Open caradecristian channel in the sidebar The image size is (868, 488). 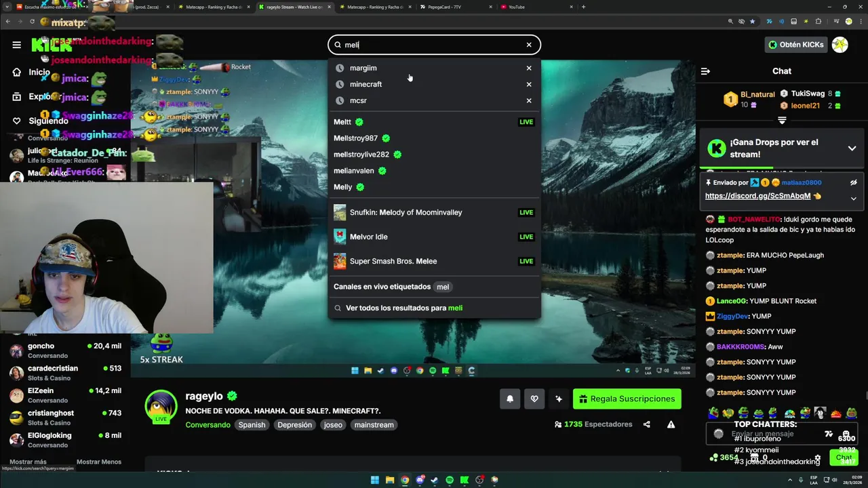pos(66,373)
